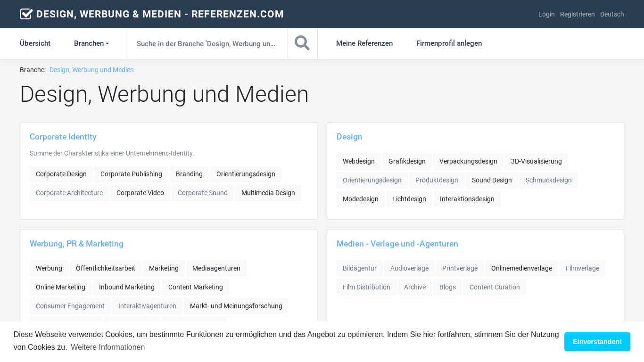The width and height of the screenshot is (644, 362).
Task: Open the Corporate Identity category heading
Action: coord(63,137)
